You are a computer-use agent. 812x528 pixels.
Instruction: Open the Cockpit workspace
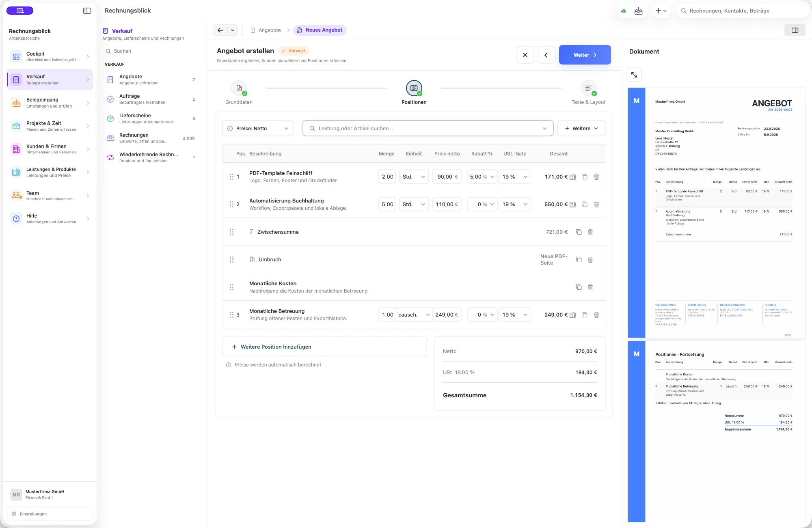(x=50, y=56)
